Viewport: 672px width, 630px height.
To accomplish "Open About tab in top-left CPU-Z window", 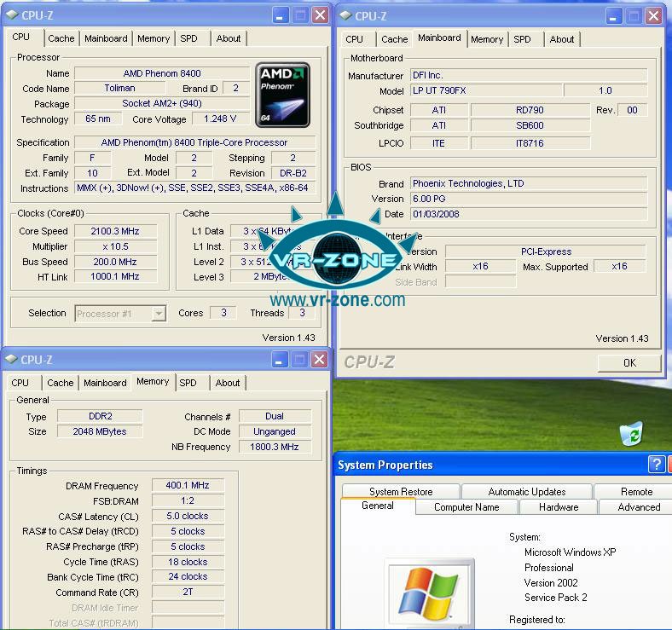I will click(229, 38).
